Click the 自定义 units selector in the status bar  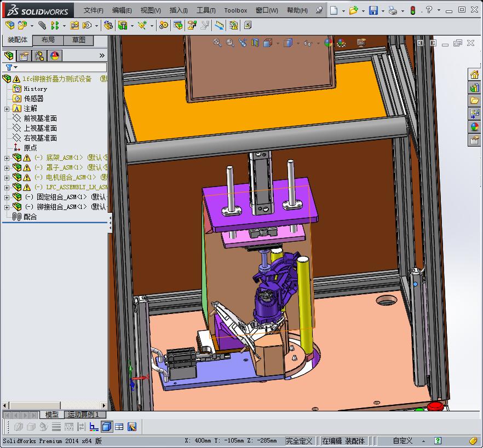[403, 441]
